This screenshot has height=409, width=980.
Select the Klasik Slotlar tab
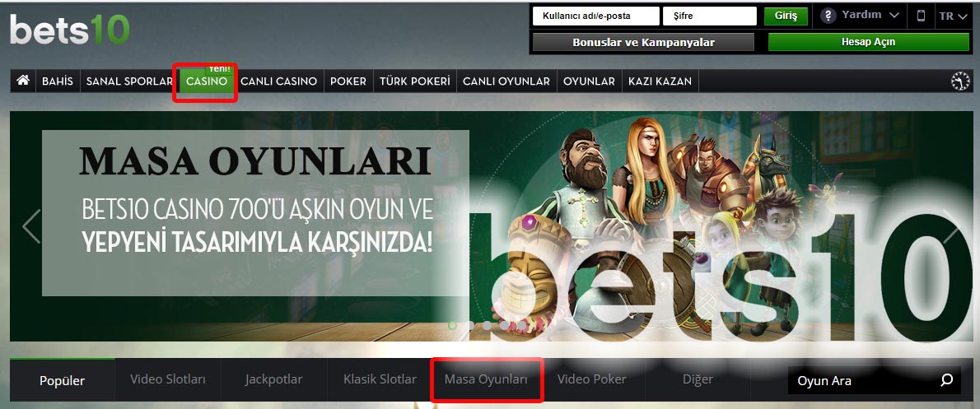[380, 379]
